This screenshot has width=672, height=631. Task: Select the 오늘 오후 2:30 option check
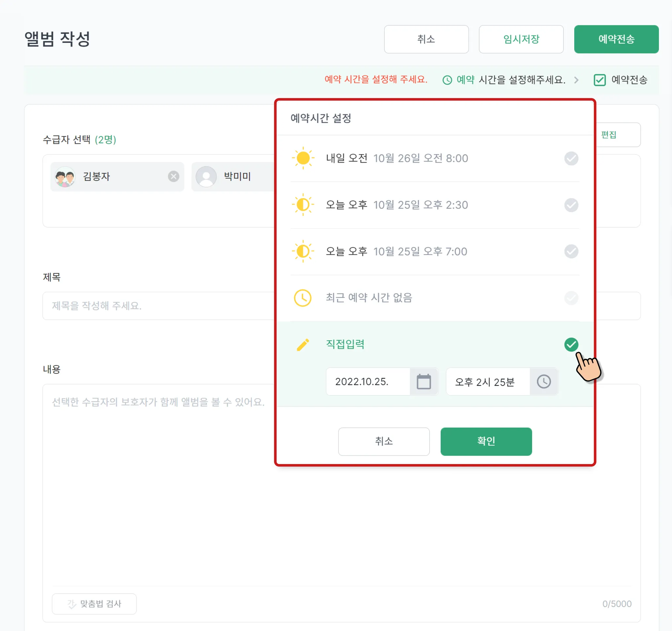coord(571,205)
